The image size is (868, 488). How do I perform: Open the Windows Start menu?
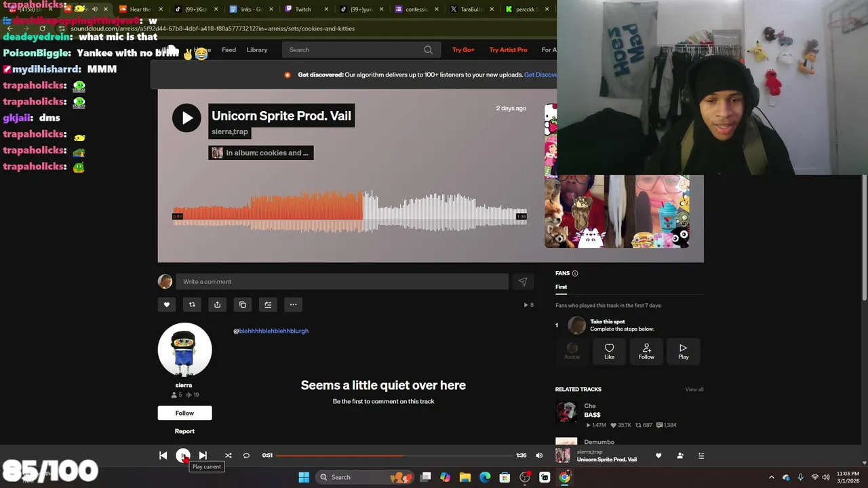pyautogui.click(x=304, y=477)
